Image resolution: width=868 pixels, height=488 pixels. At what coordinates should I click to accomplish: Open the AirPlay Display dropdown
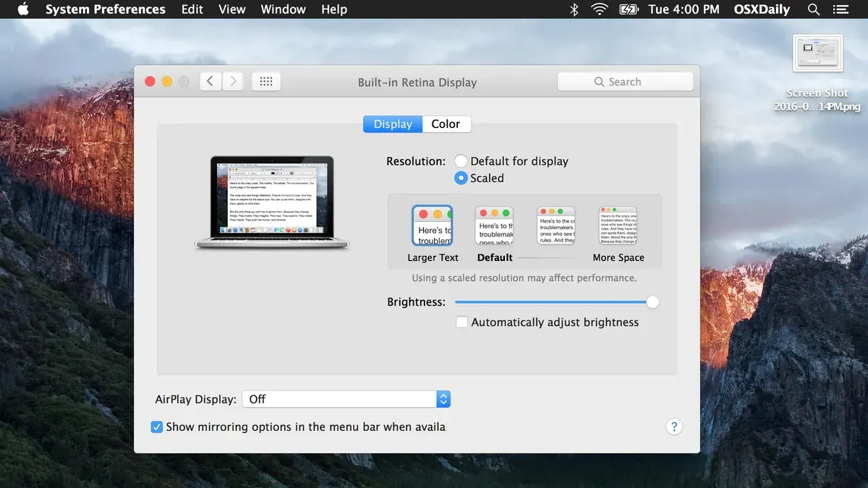(346, 399)
